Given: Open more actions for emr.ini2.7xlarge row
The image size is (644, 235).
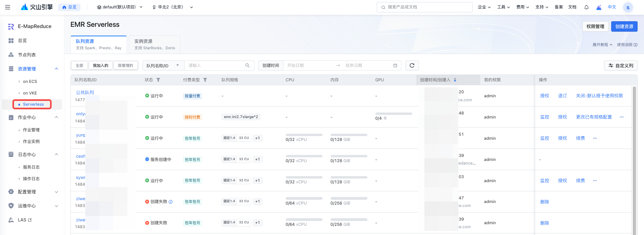Looking at the screenshot, I should point(622,117).
